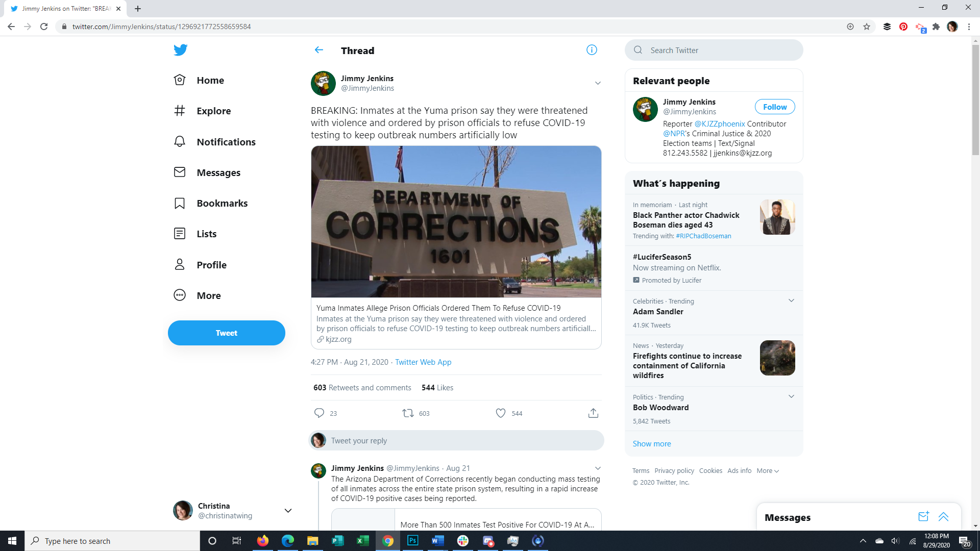Expand the Messages drawer with double chevron
Screen dimensions: 980x551
[943, 517]
